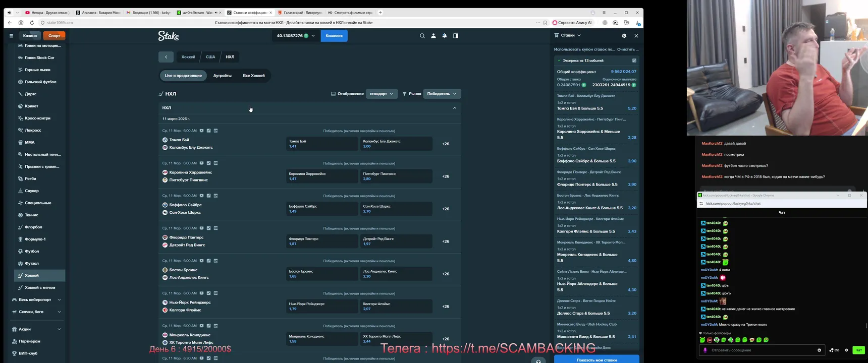Screen dimensions: 868x363
Task: Open bet slip settings gear icon
Action: 624,36
